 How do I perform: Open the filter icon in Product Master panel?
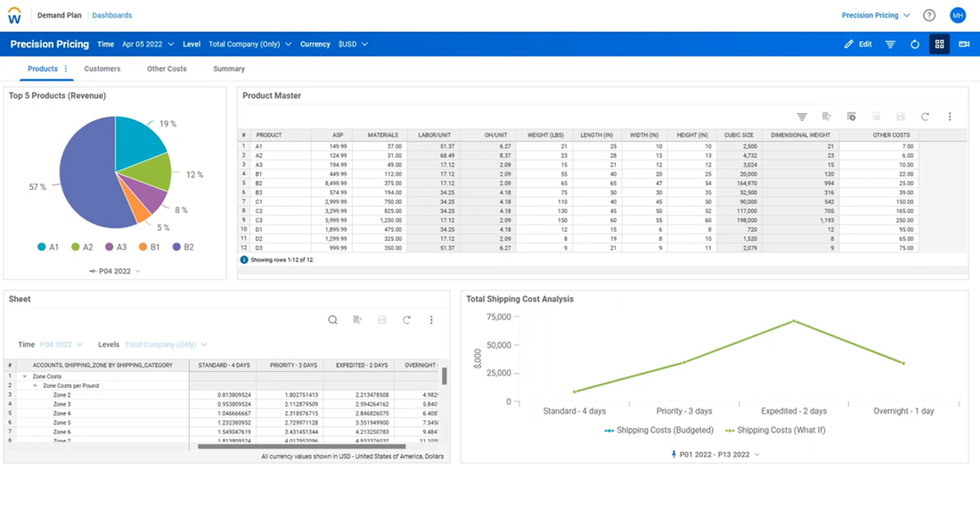802,117
